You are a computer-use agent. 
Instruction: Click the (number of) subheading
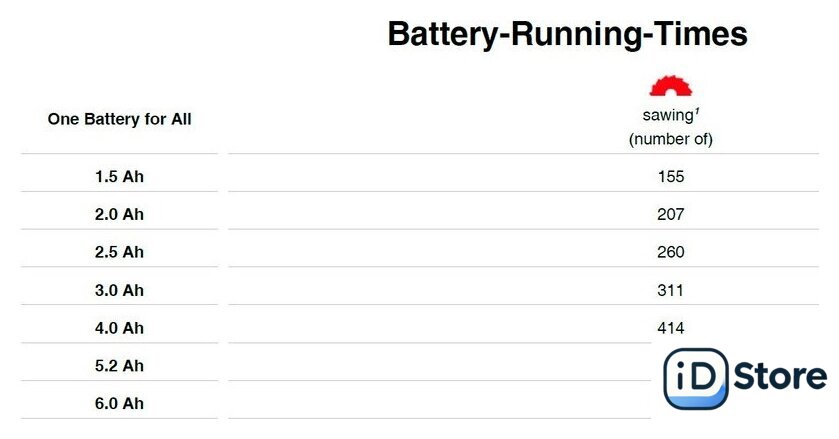click(670, 139)
